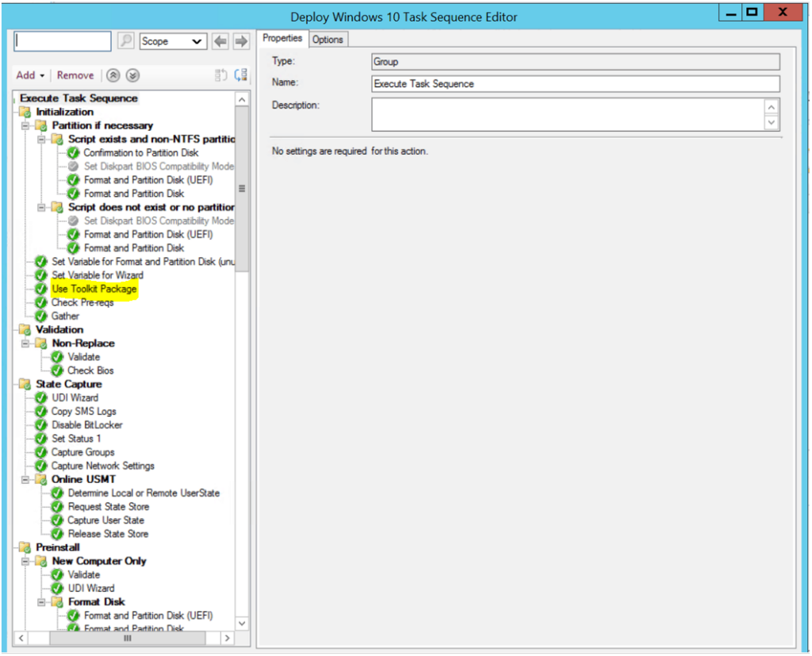This screenshot has height=656, width=812.
Task: Click the Remove button
Action: pyautogui.click(x=75, y=75)
